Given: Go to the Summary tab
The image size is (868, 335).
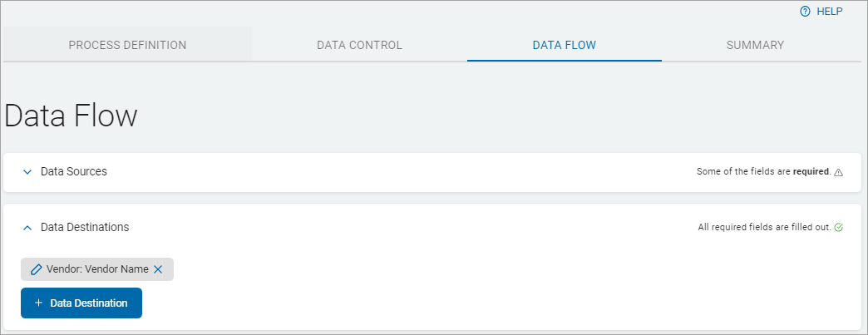Looking at the screenshot, I should 755,45.
